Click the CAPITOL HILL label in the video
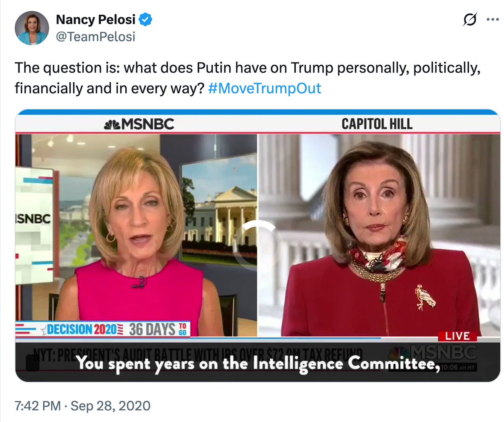Viewport: 504px width, 422px height. click(377, 124)
